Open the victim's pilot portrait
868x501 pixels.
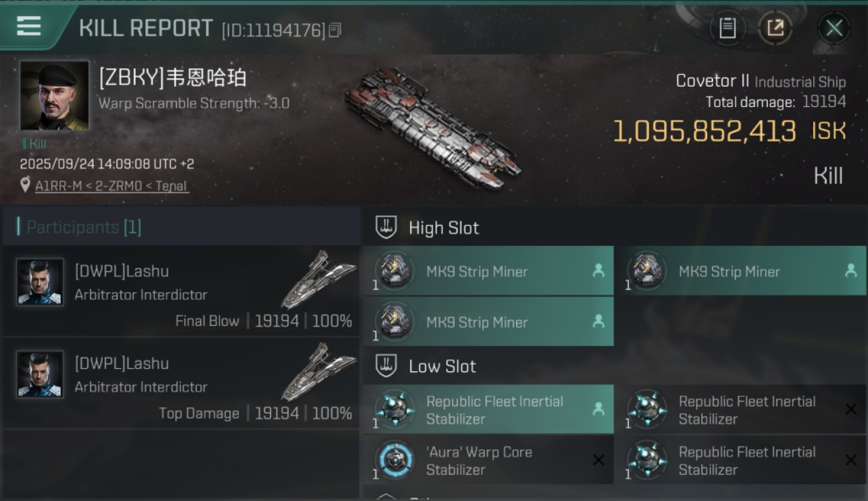pyautogui.click(x=54, y=96)
